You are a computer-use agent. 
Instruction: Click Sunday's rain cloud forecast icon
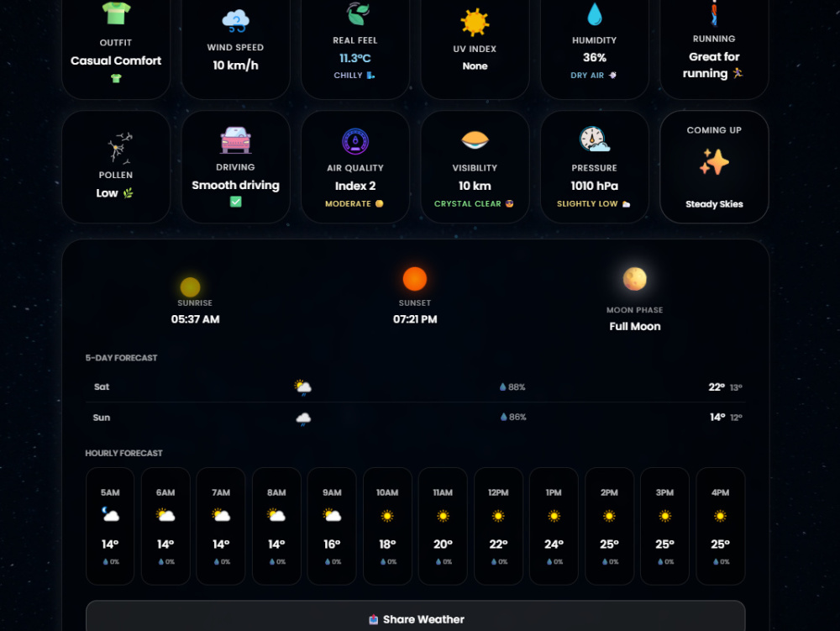point(304,418)
